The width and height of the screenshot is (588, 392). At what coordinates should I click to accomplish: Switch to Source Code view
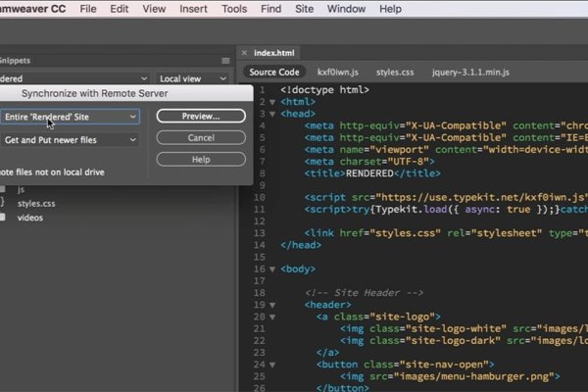click(x=274, y=72)
